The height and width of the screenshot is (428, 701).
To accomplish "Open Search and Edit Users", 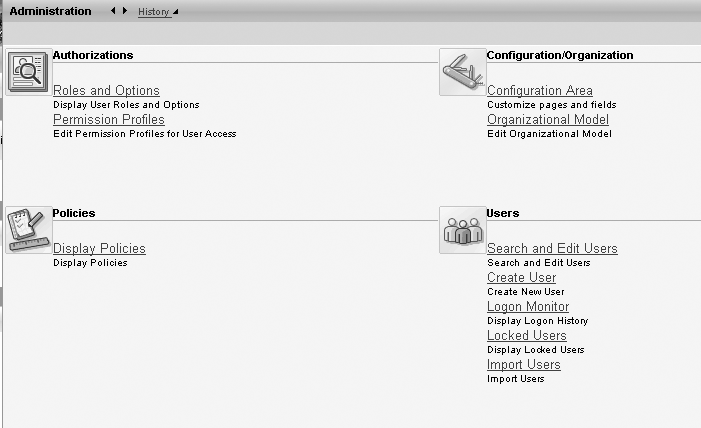I will (x=552, y=249).
